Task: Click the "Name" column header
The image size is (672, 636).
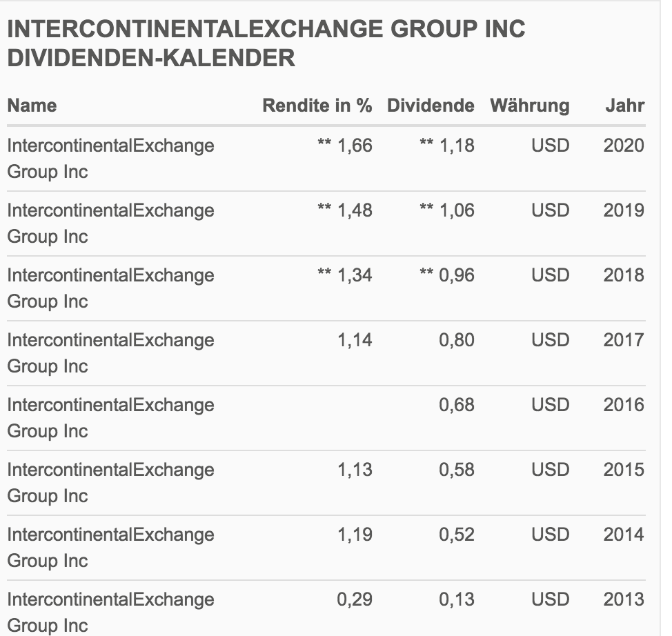Action: click(32, 106)
